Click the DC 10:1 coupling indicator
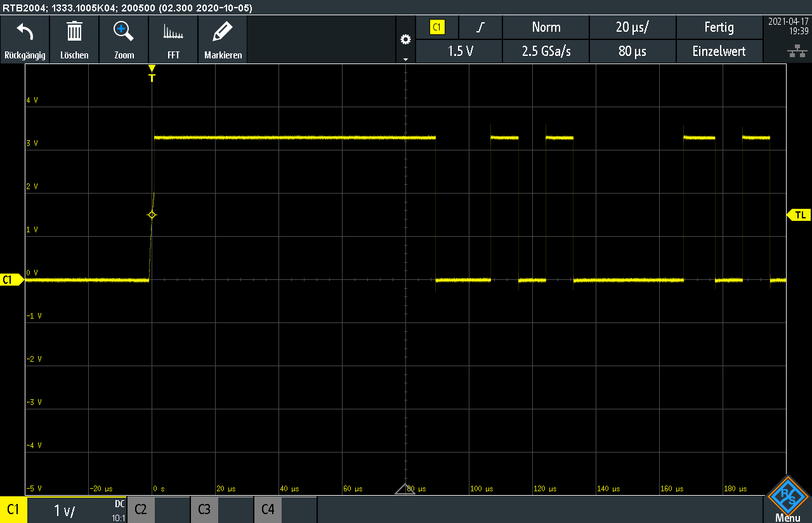Screen dimensions: 812x523 (x=119, y=510)
